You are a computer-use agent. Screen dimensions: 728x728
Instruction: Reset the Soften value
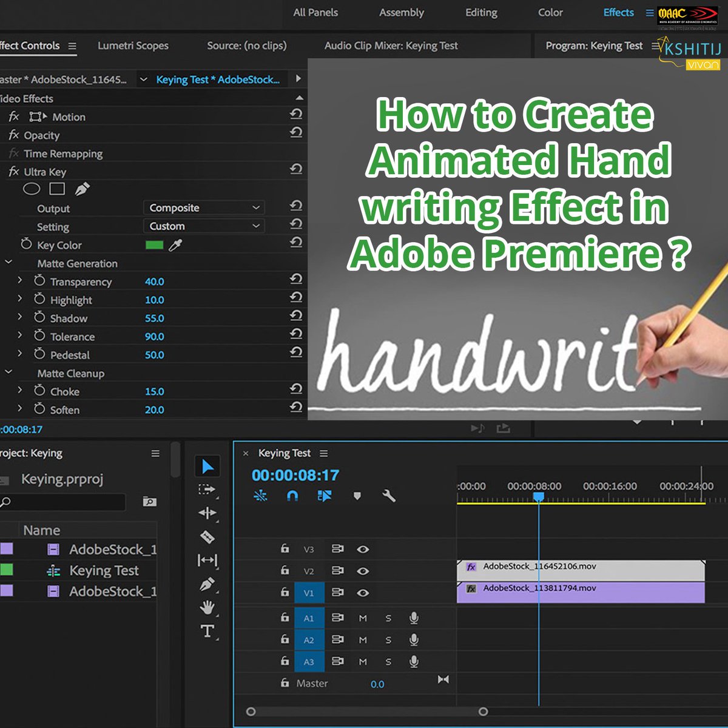click(x=296, y=407)
